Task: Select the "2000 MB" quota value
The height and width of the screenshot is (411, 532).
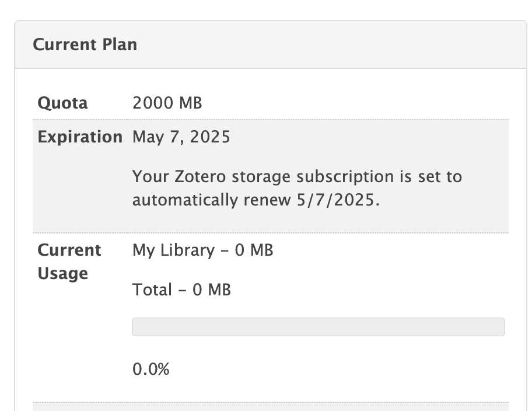Action: (167, 103)
